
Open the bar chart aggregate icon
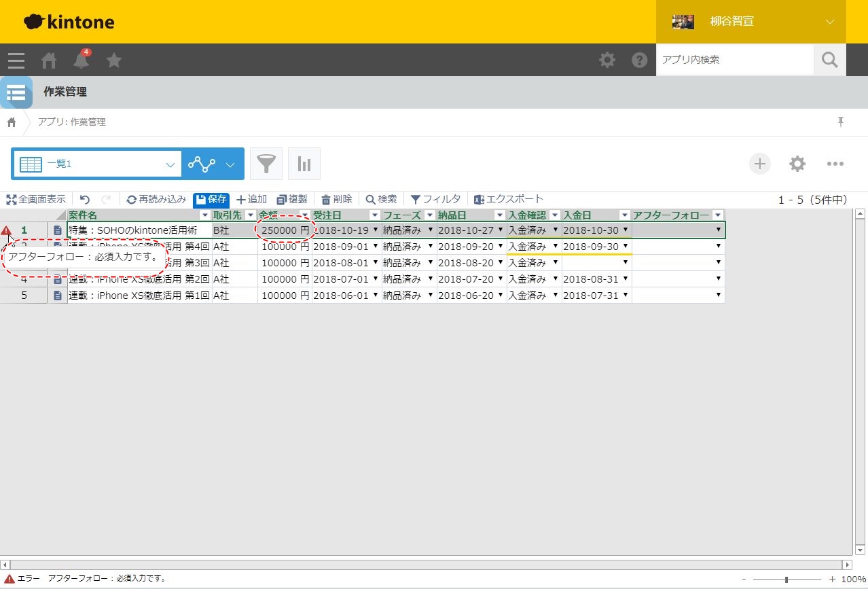pyautogui.click(x=304, y=164)
